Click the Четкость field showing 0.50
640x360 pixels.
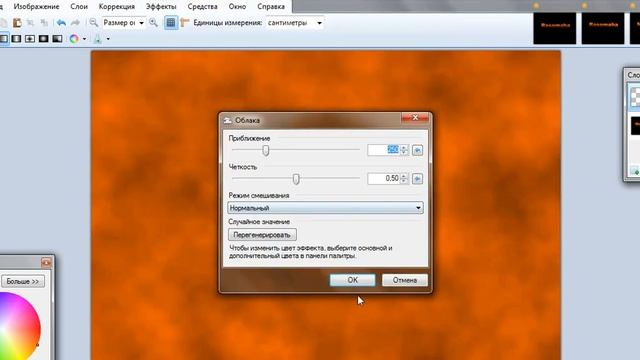(x=383, y=179)
